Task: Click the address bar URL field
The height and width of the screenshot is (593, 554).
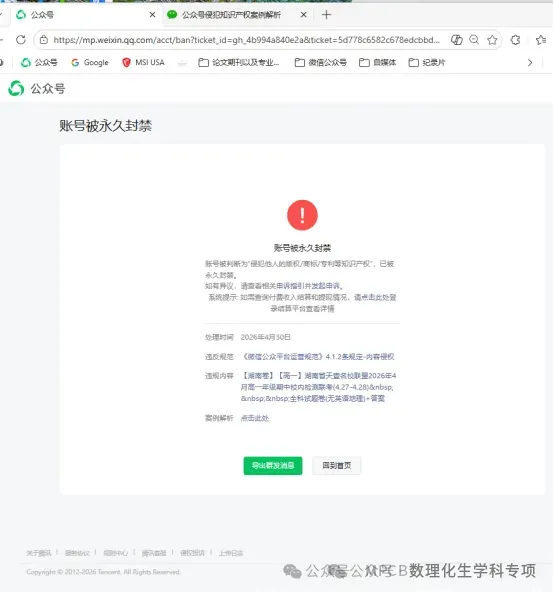Action: click(x=246, y=40)
